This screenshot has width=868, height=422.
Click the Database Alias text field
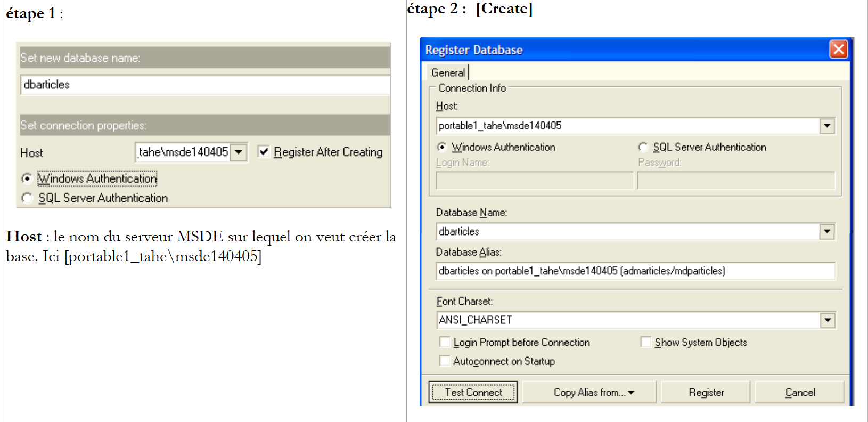(635, 271)
